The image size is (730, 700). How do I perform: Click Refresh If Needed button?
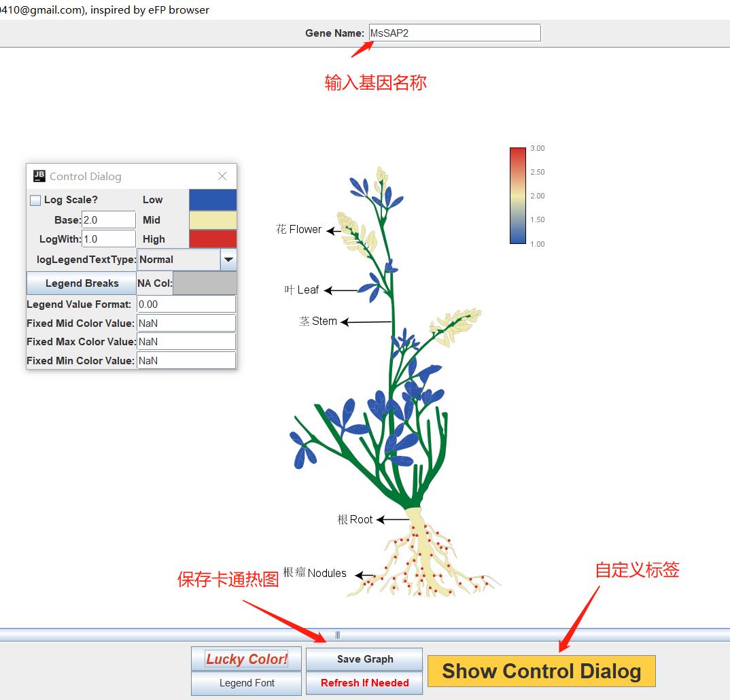tap(364, 683)
